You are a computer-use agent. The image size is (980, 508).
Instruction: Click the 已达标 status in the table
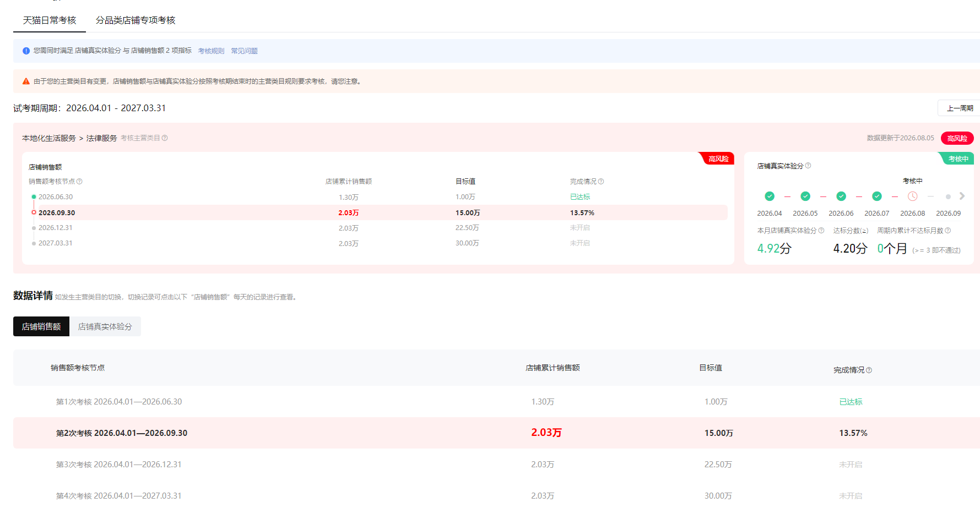851,402
